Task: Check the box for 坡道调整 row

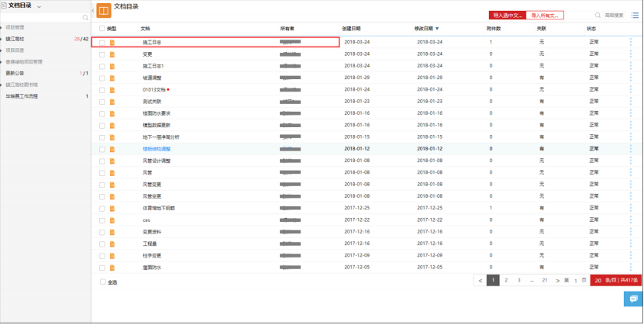Action: [x=102, y=78]
